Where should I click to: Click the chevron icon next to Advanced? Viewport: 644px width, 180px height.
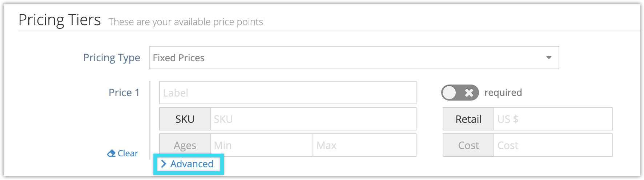click(164, 164)
